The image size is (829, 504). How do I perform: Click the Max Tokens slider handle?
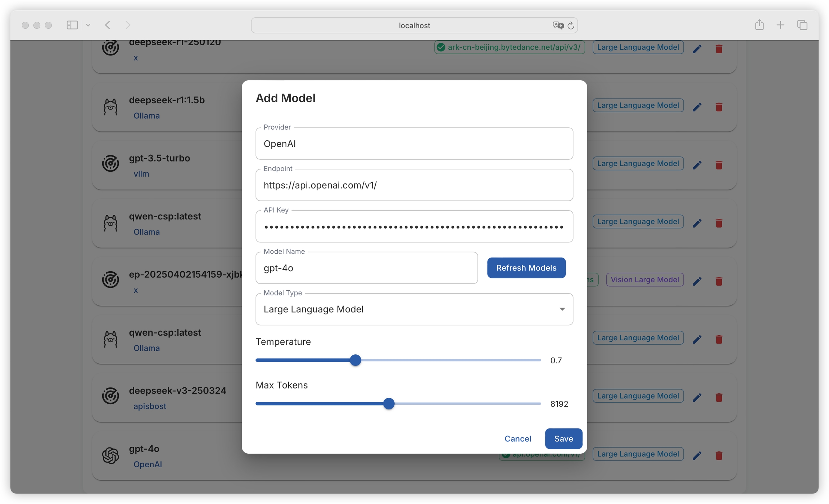coord(389,404)
